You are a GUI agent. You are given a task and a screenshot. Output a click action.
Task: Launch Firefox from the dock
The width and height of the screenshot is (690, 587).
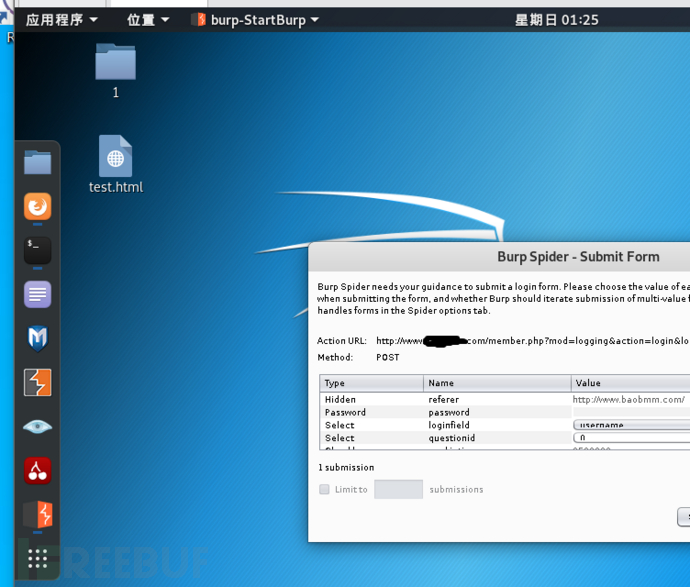point(38,207)
